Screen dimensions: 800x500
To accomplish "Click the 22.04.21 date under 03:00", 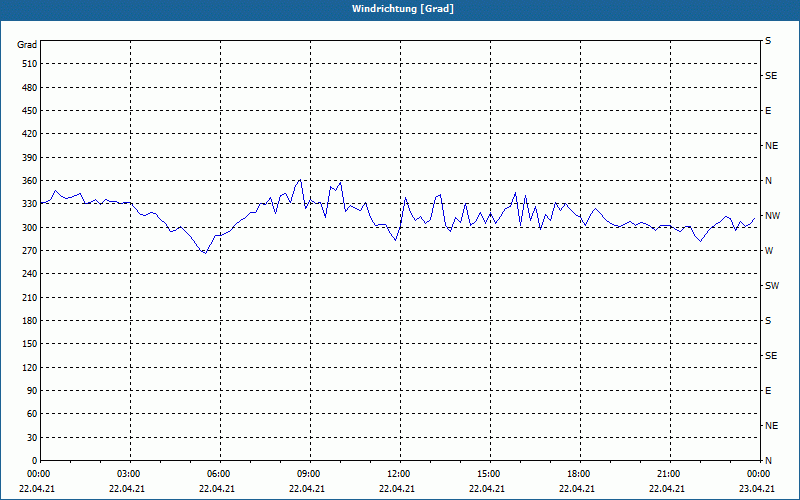I will click(127, 489).
